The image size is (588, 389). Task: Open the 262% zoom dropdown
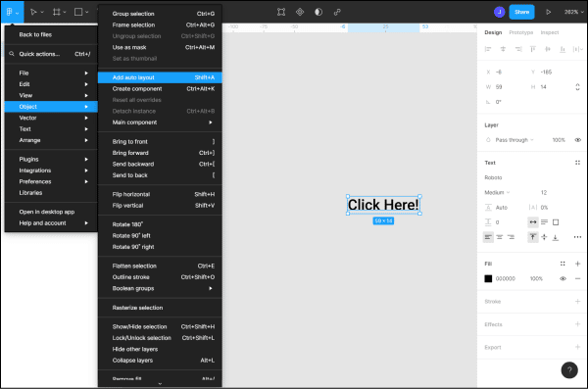[x=573, y=12]
